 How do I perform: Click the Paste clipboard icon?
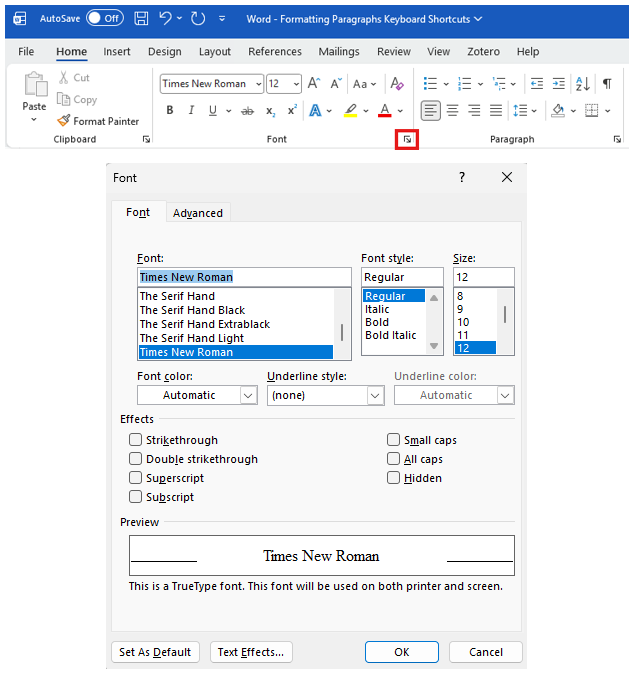36,84
